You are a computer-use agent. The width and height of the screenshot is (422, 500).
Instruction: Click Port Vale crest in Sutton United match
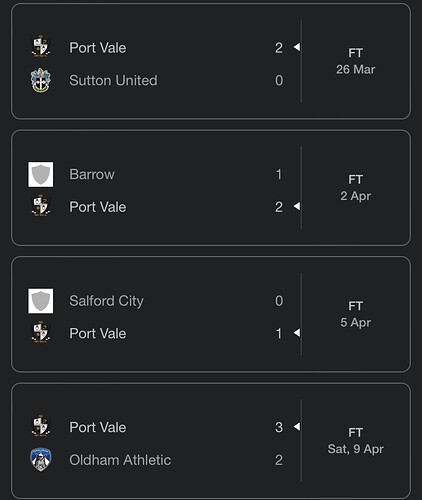(41, 47)
